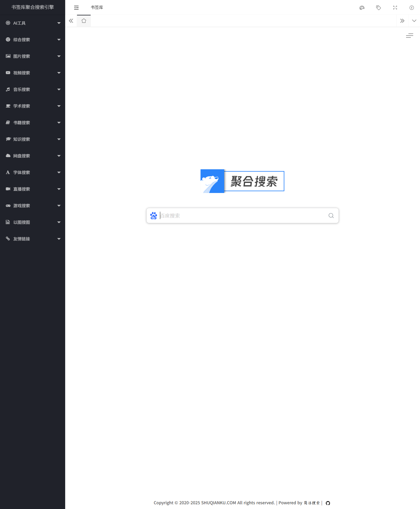This screenshot has height=509, width=420.
Task: Open the 直播搜索 menu label
Action: click(22, 189)
